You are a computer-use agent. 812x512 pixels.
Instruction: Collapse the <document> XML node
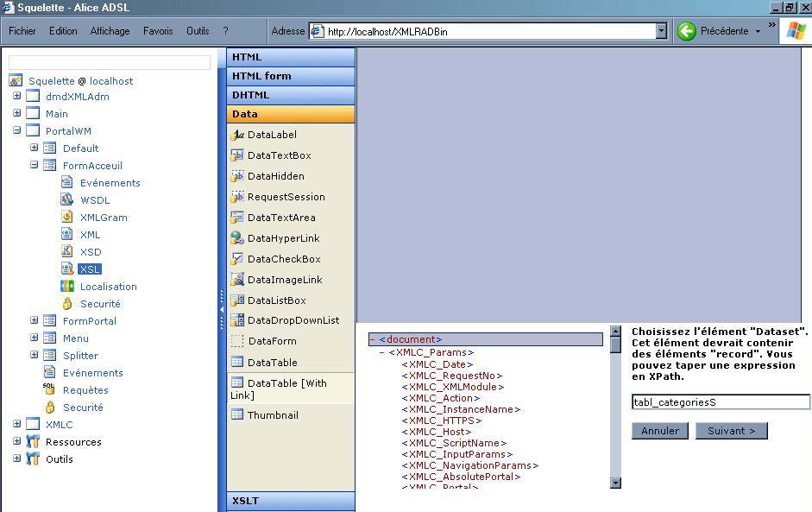372,340
